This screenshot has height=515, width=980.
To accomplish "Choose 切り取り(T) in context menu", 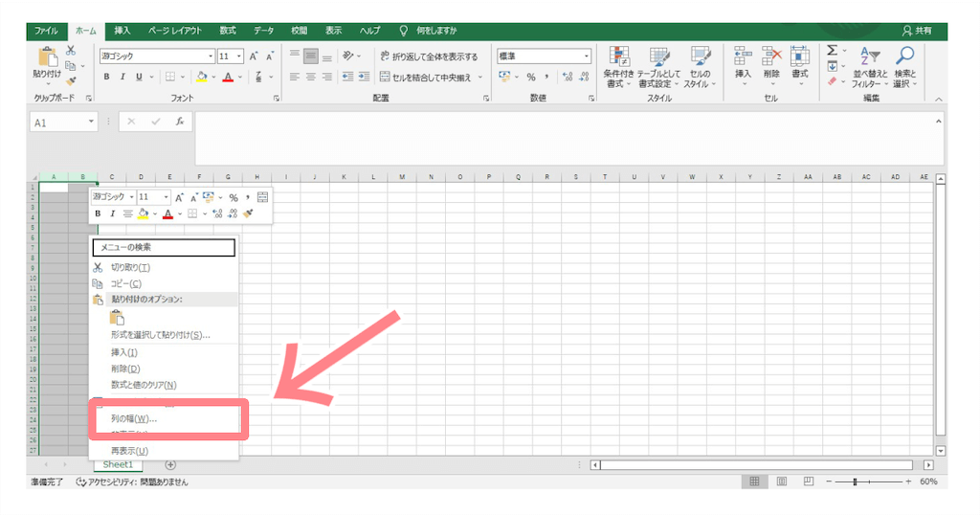I will pos(165,267).
